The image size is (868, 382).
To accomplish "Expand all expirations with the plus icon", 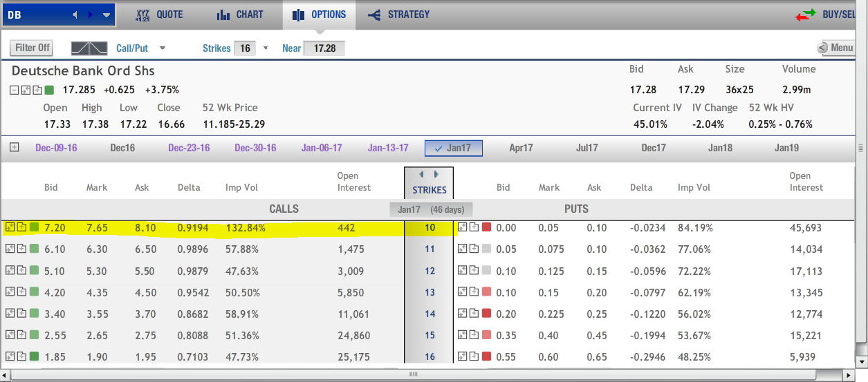I will click(15, 148).
